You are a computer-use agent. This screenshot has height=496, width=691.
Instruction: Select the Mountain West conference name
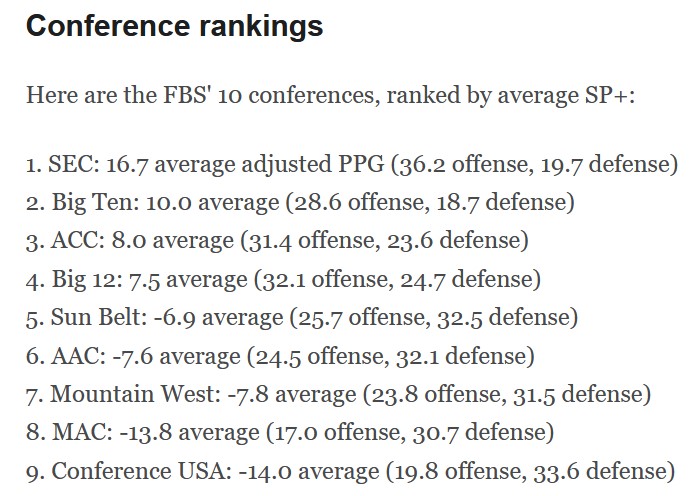point(131,394)
